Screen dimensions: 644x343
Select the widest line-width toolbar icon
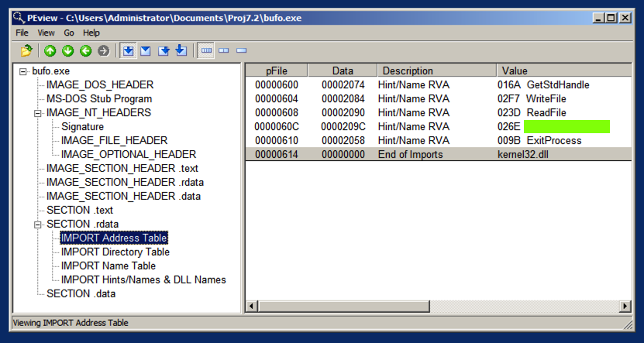tap(206, 50)
